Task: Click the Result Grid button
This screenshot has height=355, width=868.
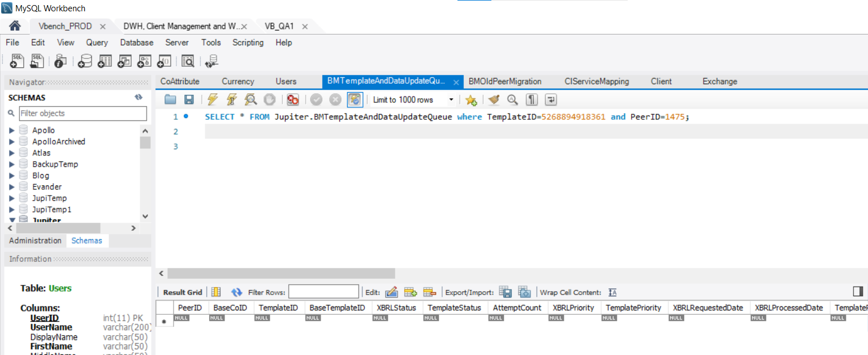Action: 182,292
